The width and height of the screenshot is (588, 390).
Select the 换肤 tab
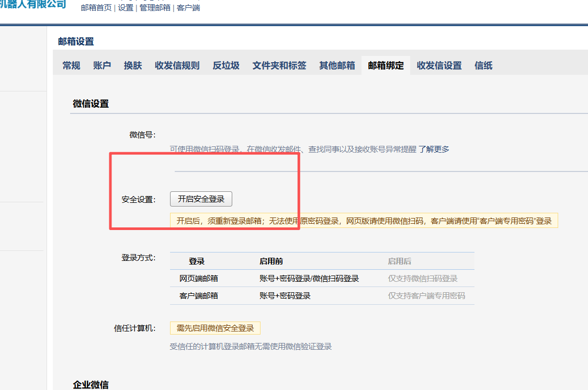[x=132, y=65]
